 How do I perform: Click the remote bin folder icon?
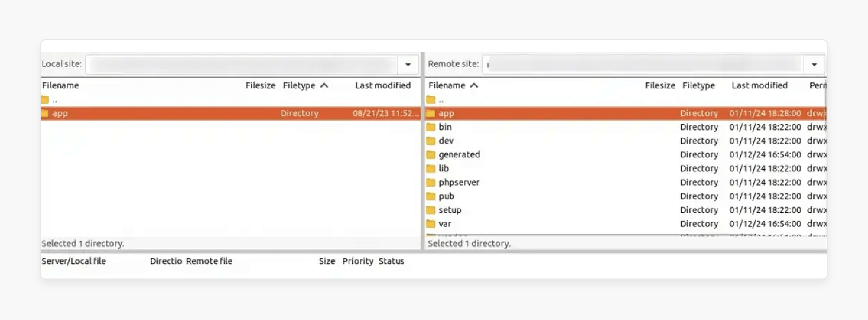431,127
